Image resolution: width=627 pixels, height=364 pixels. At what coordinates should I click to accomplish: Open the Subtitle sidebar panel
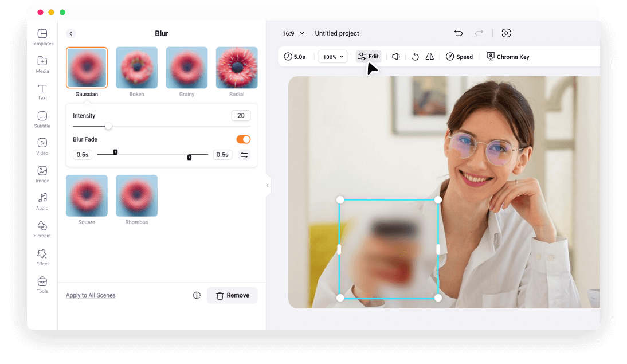42,120
